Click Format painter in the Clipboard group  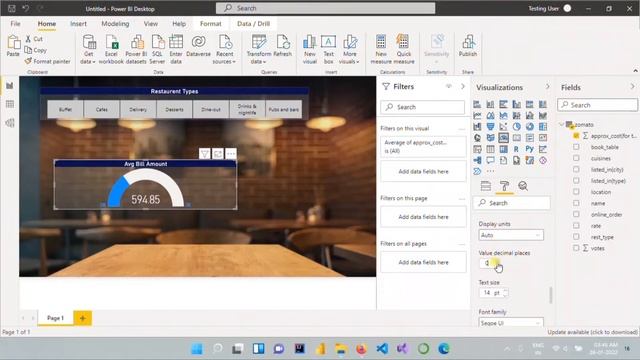pos(47,61)
